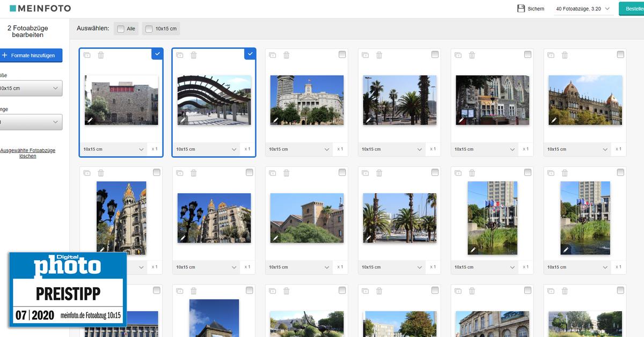
Task: Click trash icon on palm trees marina photo
Action: 379,173
